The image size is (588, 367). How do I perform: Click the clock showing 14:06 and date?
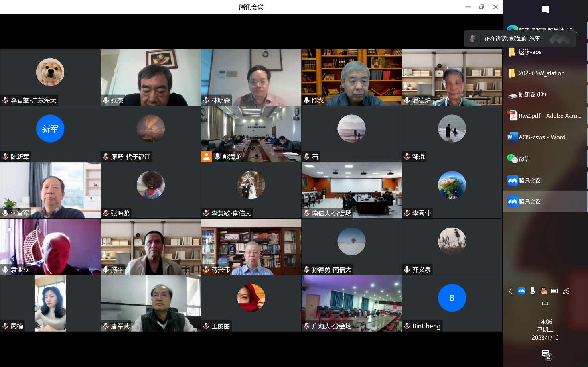coord(545,330)
